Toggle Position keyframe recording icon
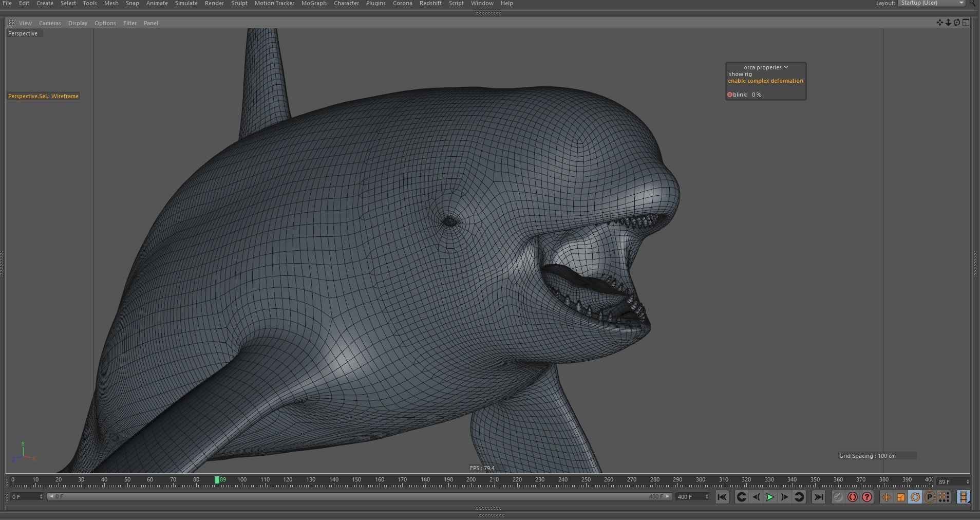 pos(887,497)
